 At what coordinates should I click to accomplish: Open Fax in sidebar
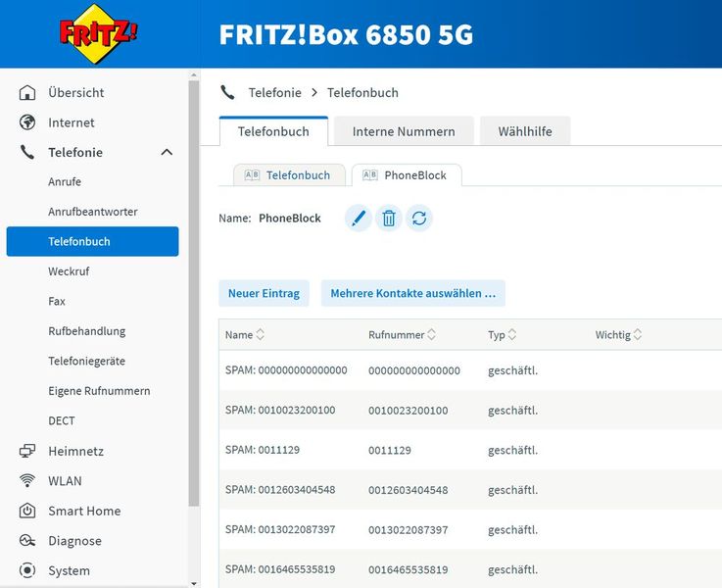point(57,301)
